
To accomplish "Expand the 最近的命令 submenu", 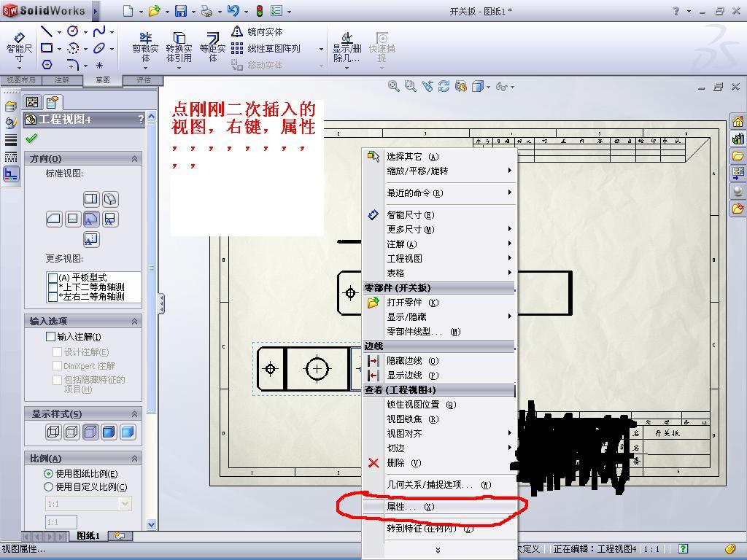I will tap(439, 192).
